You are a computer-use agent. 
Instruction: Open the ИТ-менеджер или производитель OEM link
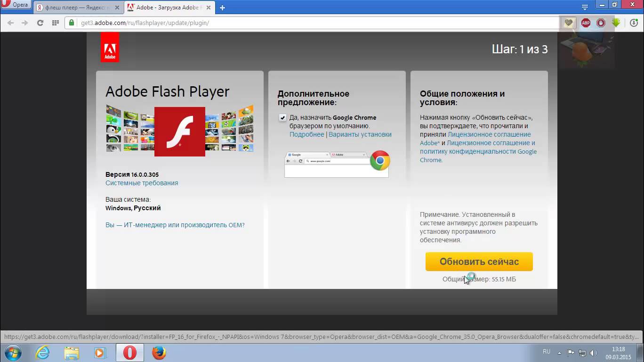(175, 225)
